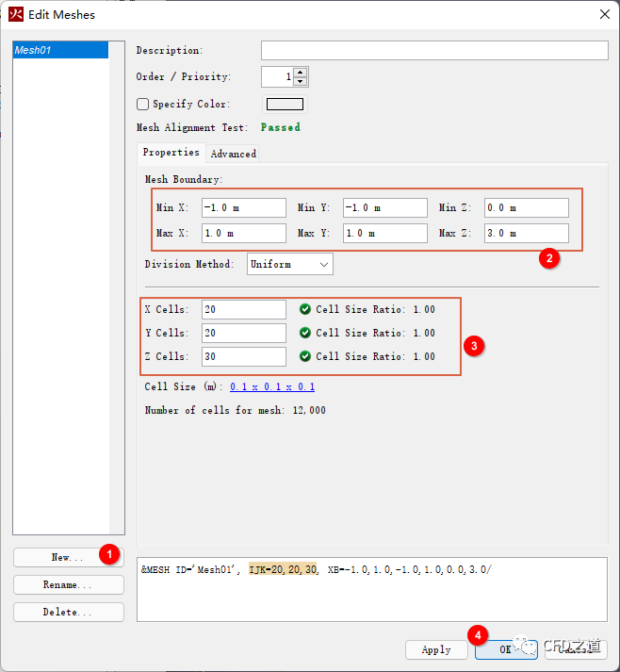Click into the Description text field
This screenshot has height=672, width=620.
coord(434,51)
